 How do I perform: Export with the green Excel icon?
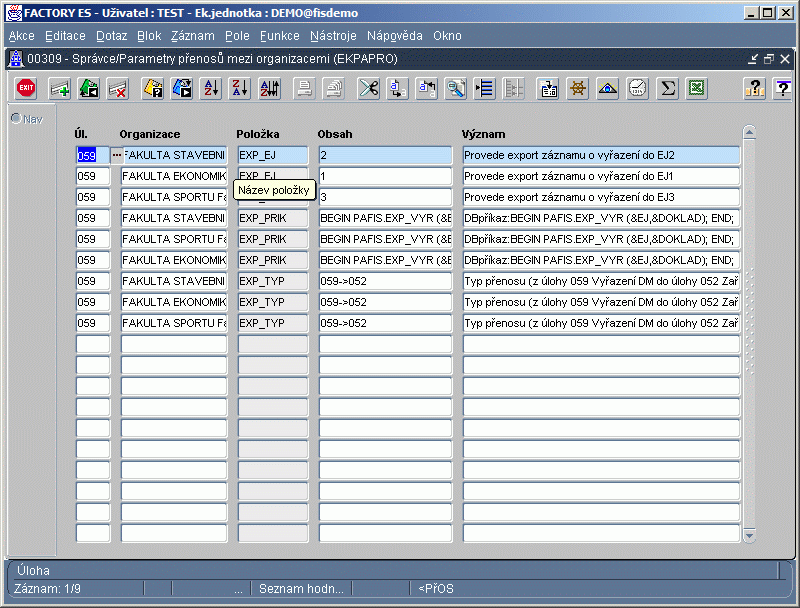click(697, 88)
